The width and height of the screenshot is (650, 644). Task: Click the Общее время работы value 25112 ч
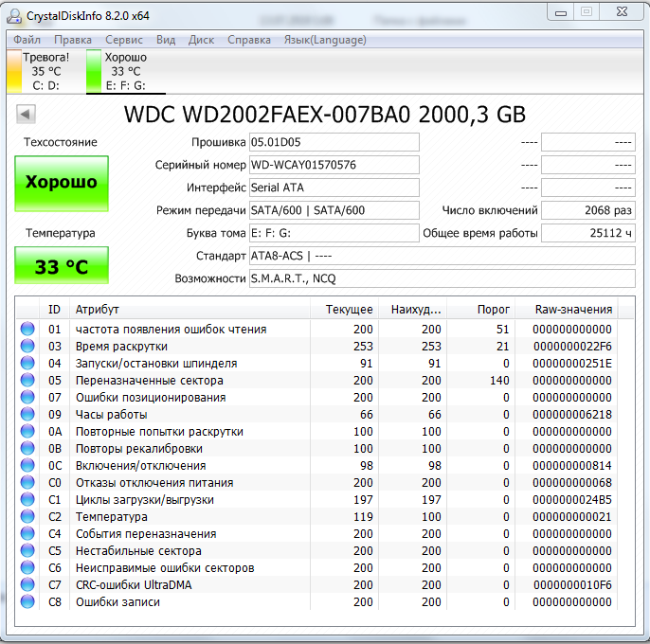588,233
